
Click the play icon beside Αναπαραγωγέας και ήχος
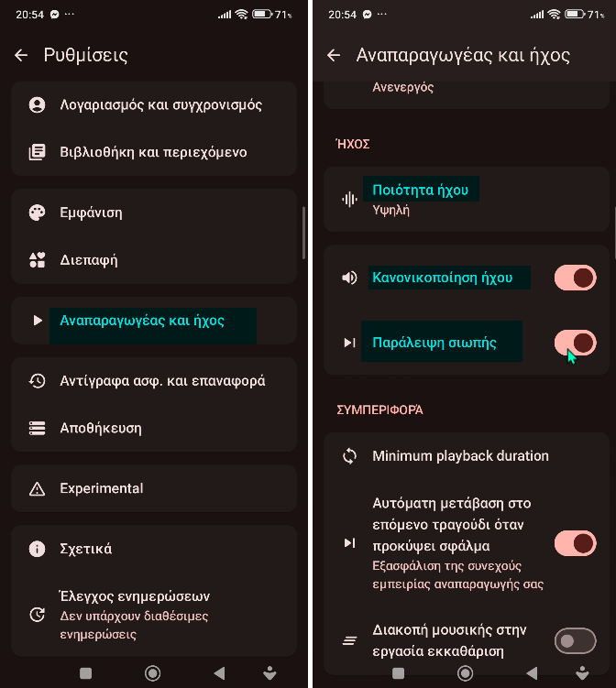tap(37, 321)
